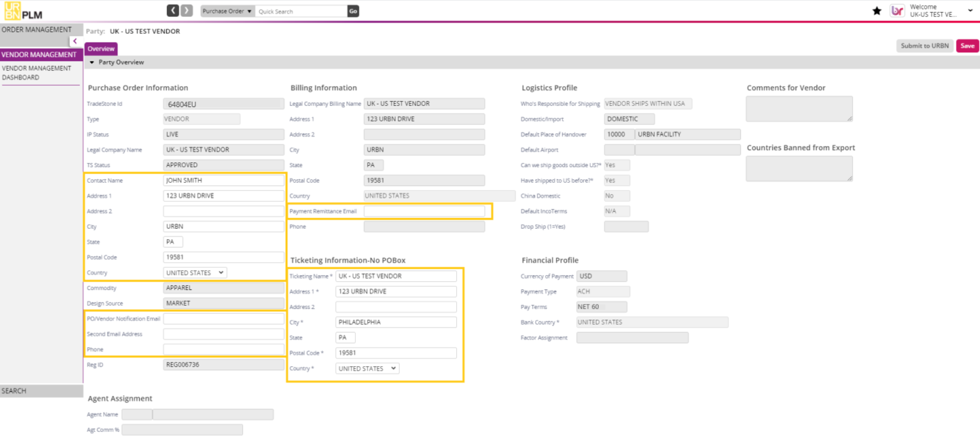The width and height of the screenshot is (980, 440).
Task: Open the Search sidebar section
Action: [x=41, y=391]
